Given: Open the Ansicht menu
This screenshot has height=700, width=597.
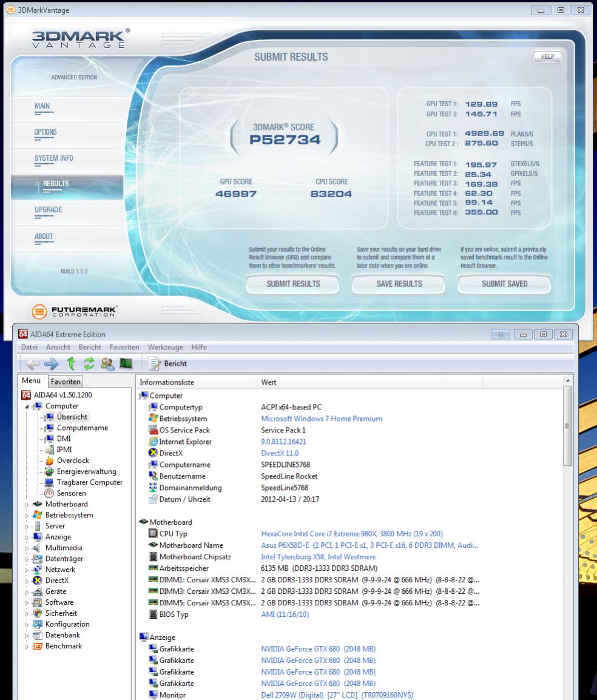Looking at the screenshot, I should click(58, 348).
